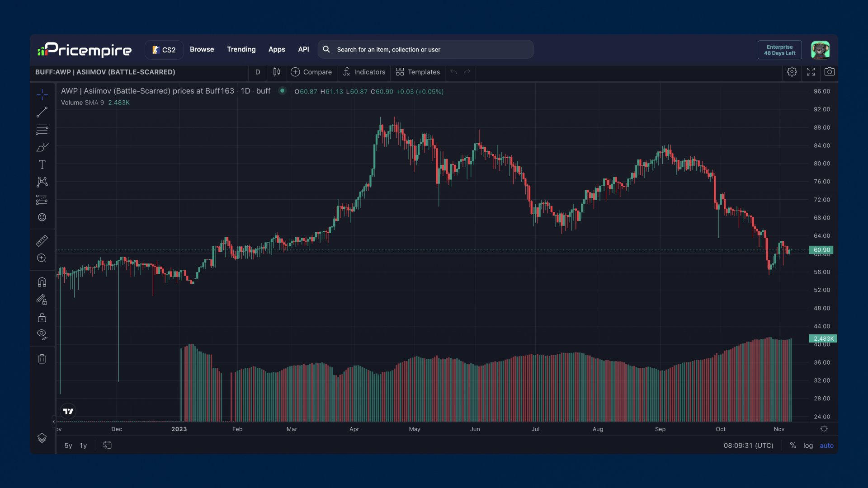
Task: Set chart range to 5y
Action: (x=68, y=446)
